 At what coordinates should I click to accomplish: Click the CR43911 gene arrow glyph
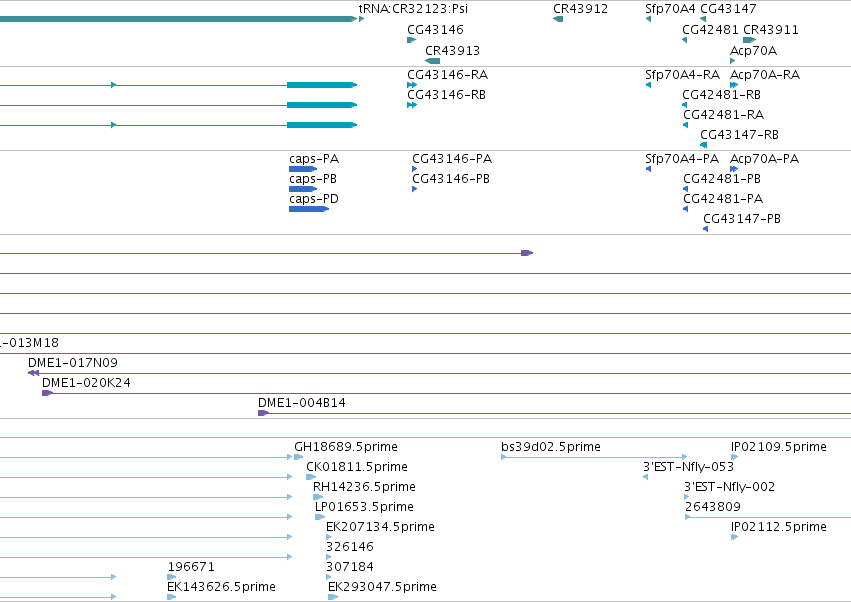pyautogui.click(x=750, y=40)
